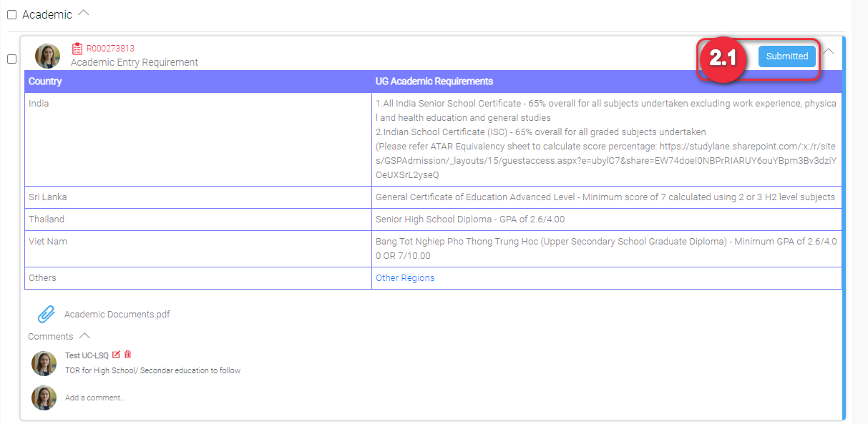
Task: Click the Submitted status button
Action: 786,56
